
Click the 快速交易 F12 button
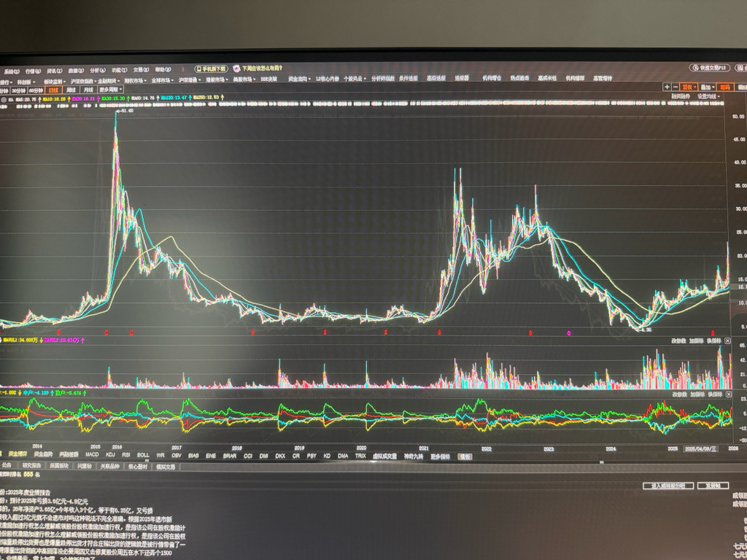(710, 68)
